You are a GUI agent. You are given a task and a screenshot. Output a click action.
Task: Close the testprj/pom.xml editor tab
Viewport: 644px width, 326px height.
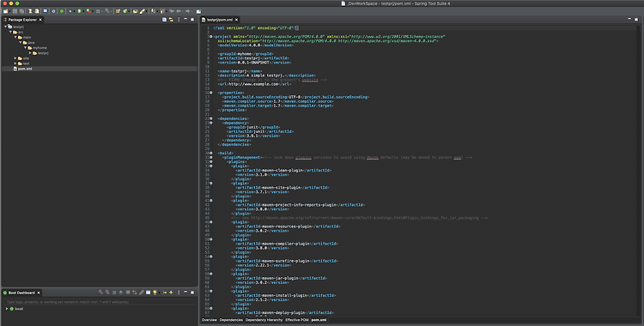(237, 20)
